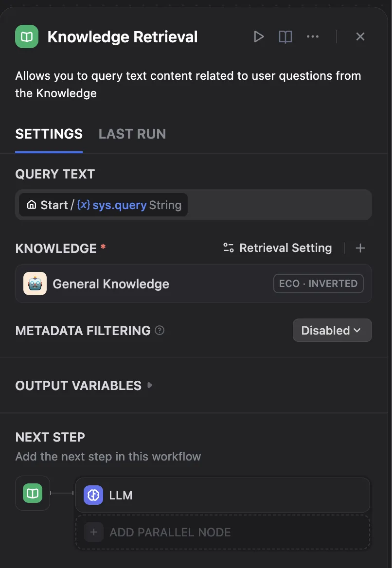Image resolution: width=392 pixels, height=568 pixels.
Task: Click the Start home icon in query
Action: [32, 205]
